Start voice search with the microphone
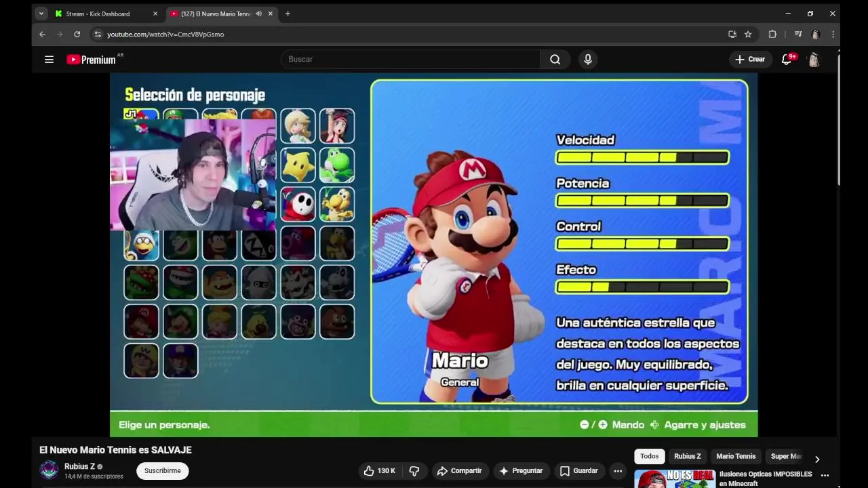 (x=588, y=59)
